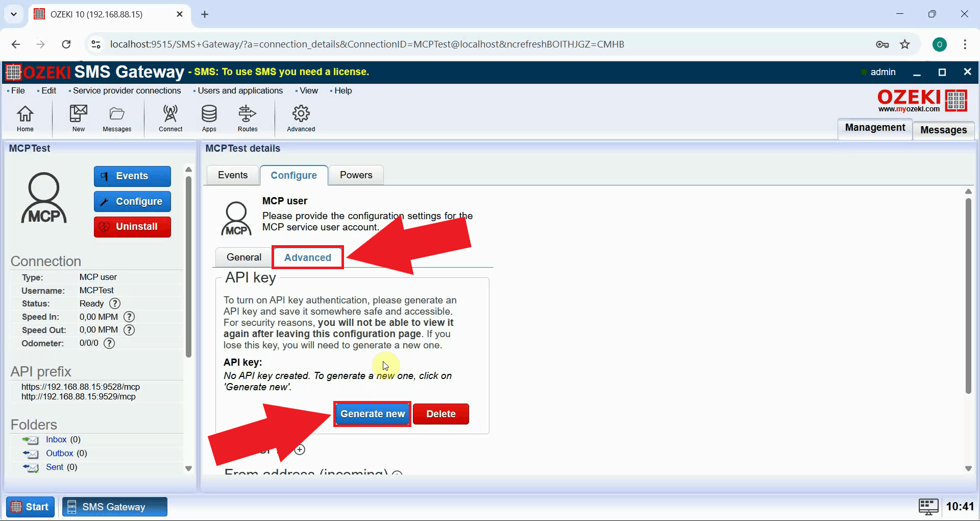Screen dimensions: 980x521
Task: Click the Home toolbar icon
Action: (25, 119)
